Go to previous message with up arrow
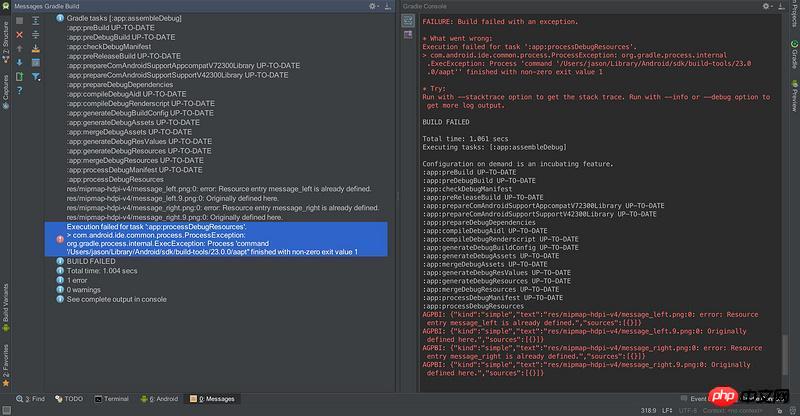 coord(19,48)
